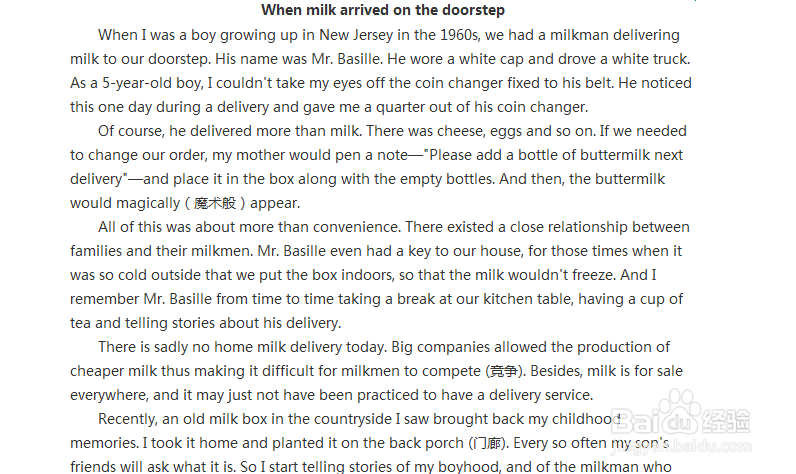Viewport: 796px width, 474px height.
Task: Click the Baidu paw logo watermark
Action: coord(680,410)
